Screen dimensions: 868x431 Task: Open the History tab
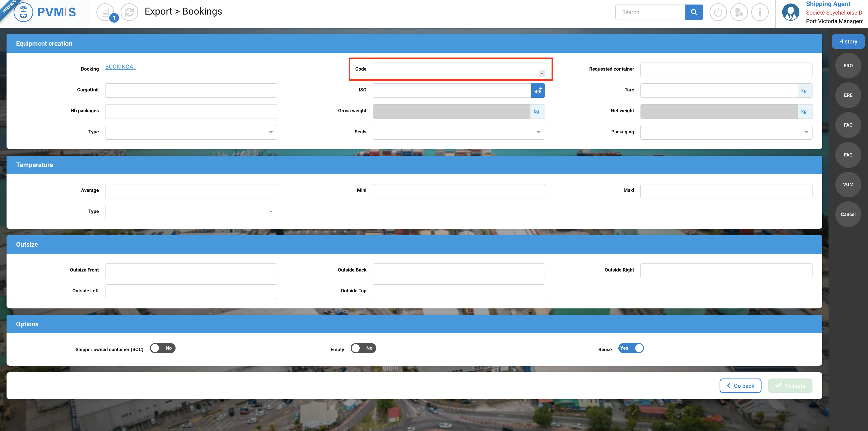point(848,41)
